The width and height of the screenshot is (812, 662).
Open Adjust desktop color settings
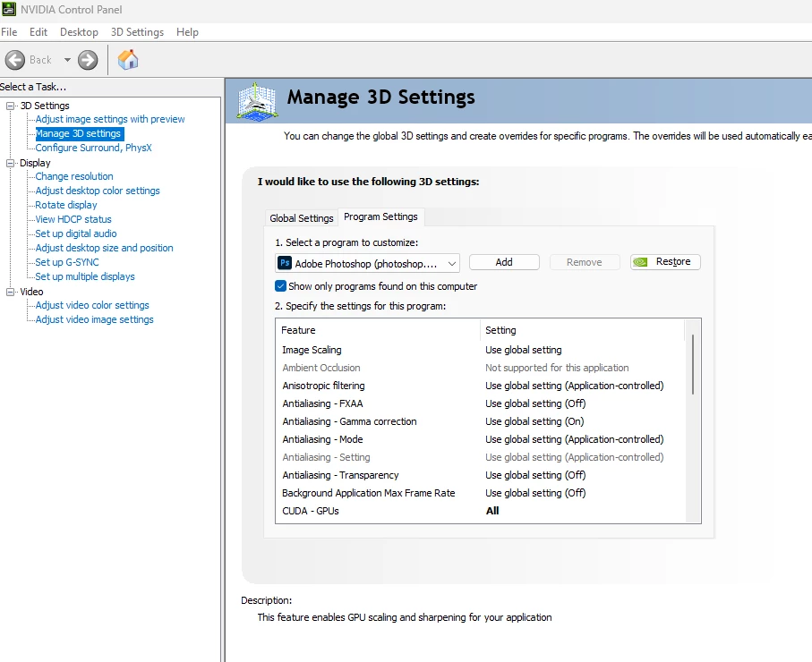tap(98, 191)
